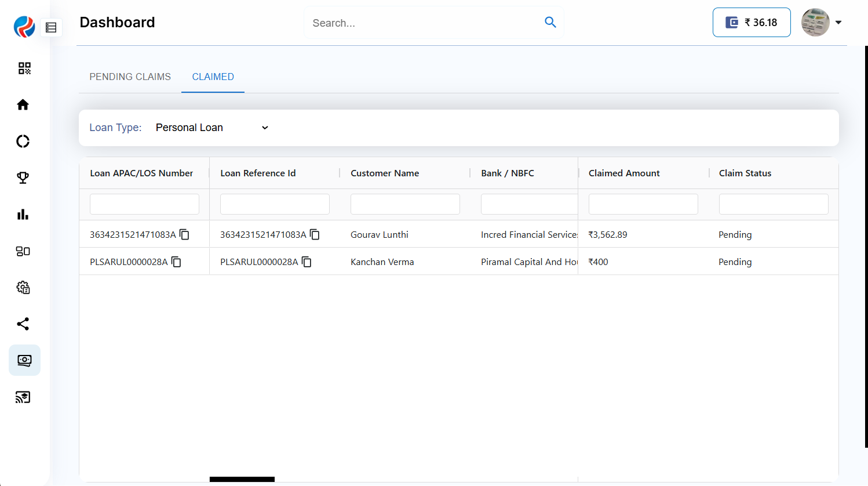The height and width of the screenshot is (486, 868).
Task: Focus the Customer Name filter field
Action: pyautogui.click(x=405, y=204)
